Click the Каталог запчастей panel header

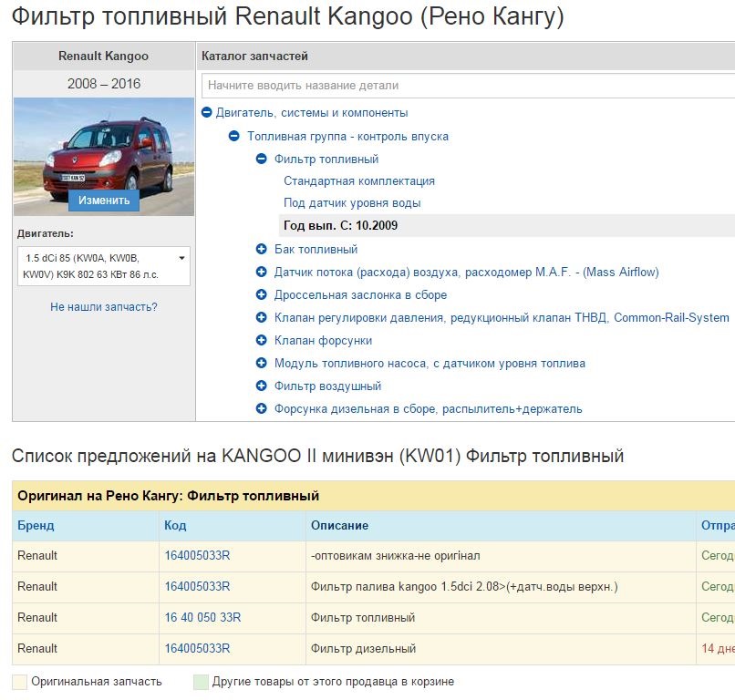click(465, 56)
